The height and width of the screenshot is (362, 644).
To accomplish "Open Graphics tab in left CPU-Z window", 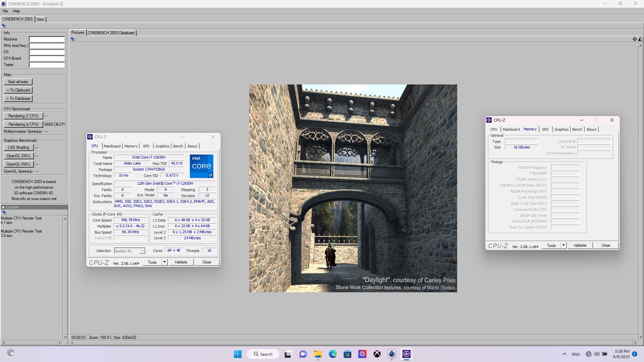I will coord(162,146).
